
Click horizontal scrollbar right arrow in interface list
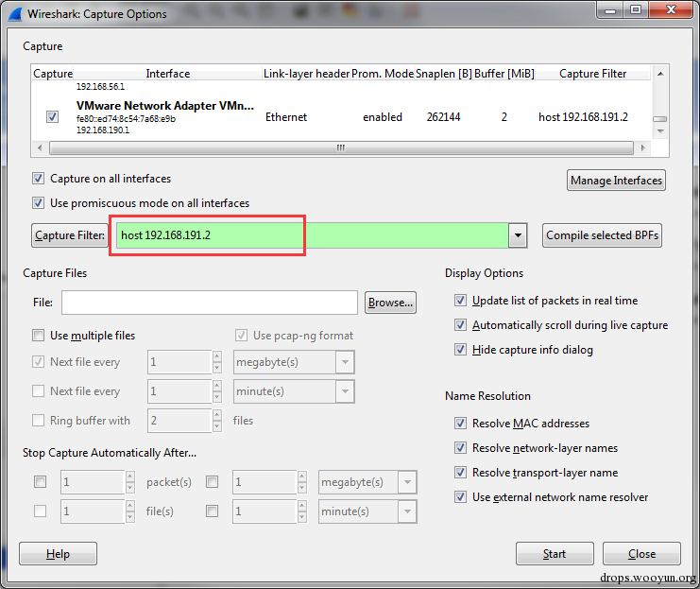(x=642, y=147)
